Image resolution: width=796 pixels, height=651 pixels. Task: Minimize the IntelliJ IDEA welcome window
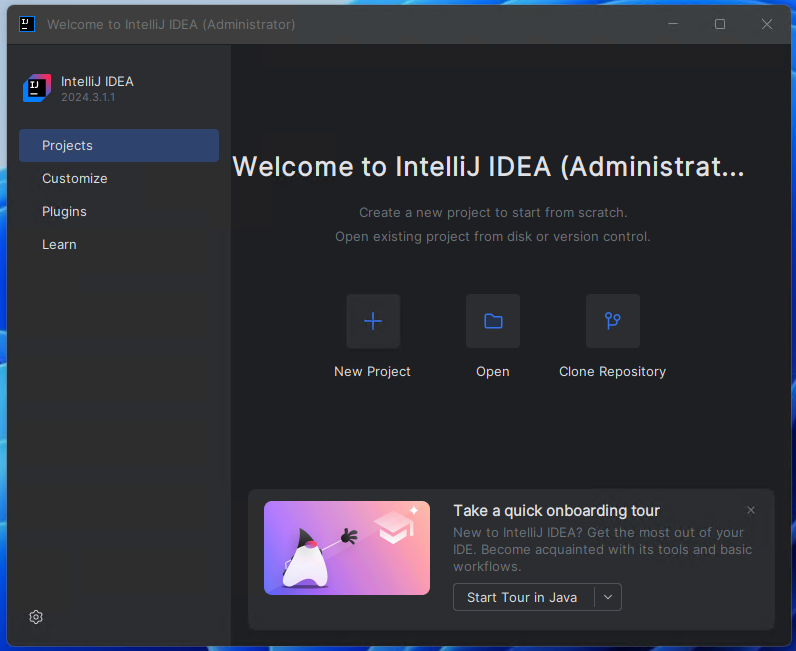point(673,24)
